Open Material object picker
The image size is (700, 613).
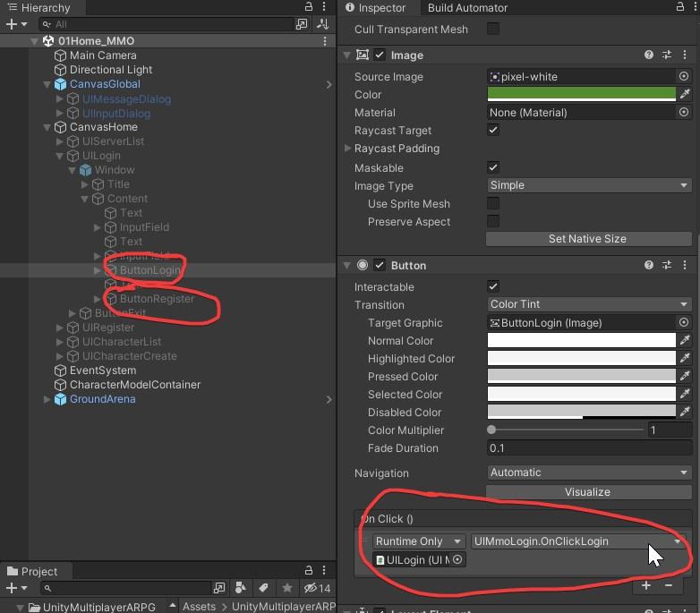[x=684, y=112]
